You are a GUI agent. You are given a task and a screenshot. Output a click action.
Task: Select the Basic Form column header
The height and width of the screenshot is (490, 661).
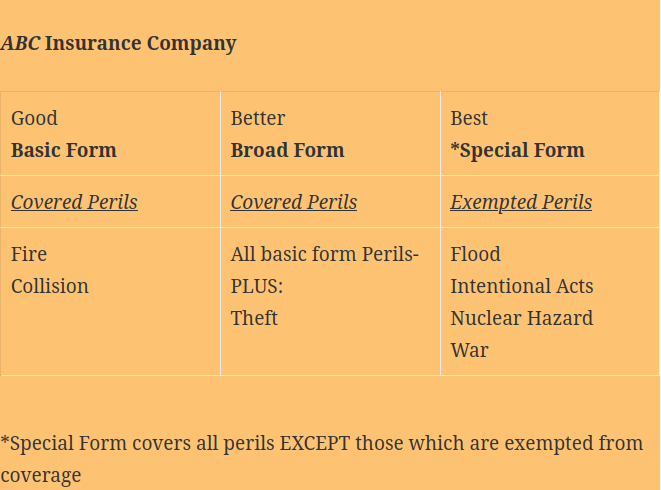coord(64,150)
